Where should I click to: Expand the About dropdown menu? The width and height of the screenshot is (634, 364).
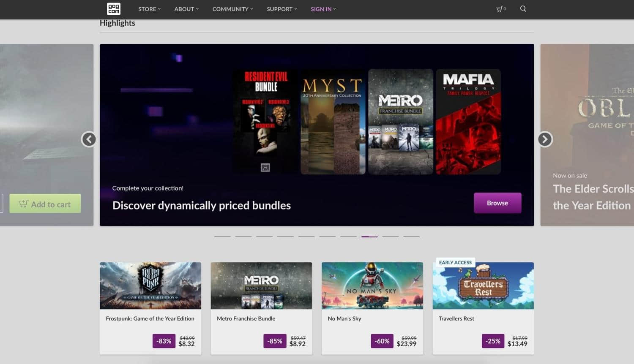(x=186, y=9)
